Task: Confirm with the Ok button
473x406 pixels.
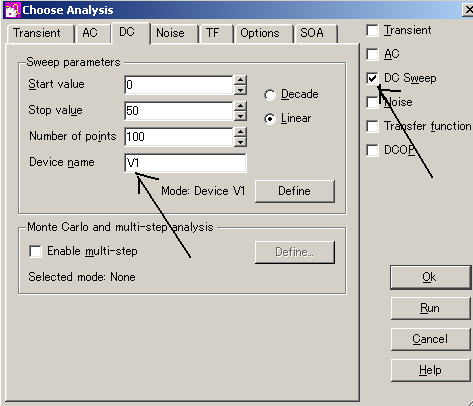Action: pos(430,277)
